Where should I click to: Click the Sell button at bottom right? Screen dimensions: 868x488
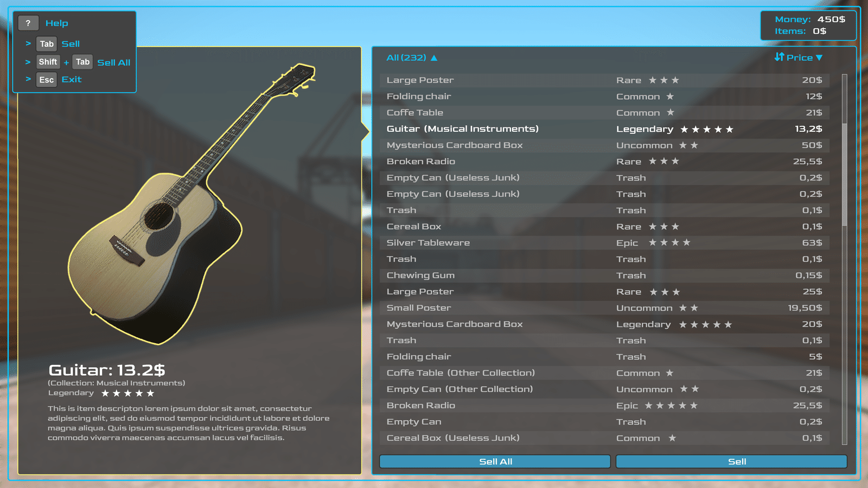click(x=731, y=461)
